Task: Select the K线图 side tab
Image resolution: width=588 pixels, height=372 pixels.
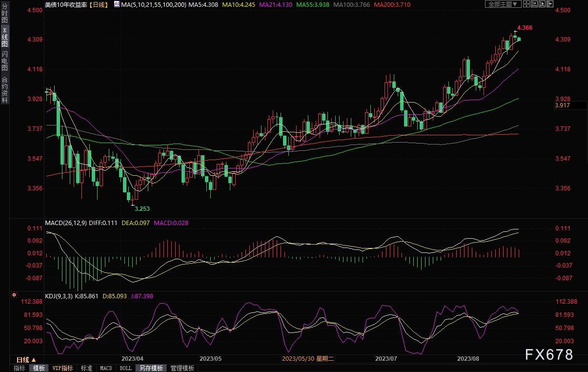Action: coord(5,37)
